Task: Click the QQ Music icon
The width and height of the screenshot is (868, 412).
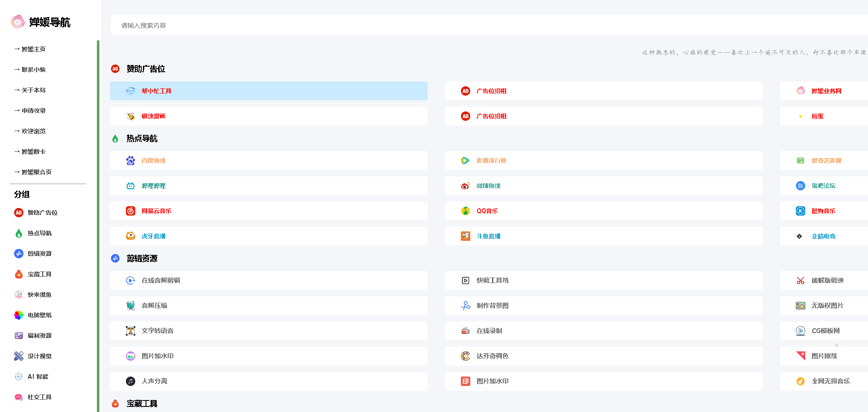Action: point(466,211)
